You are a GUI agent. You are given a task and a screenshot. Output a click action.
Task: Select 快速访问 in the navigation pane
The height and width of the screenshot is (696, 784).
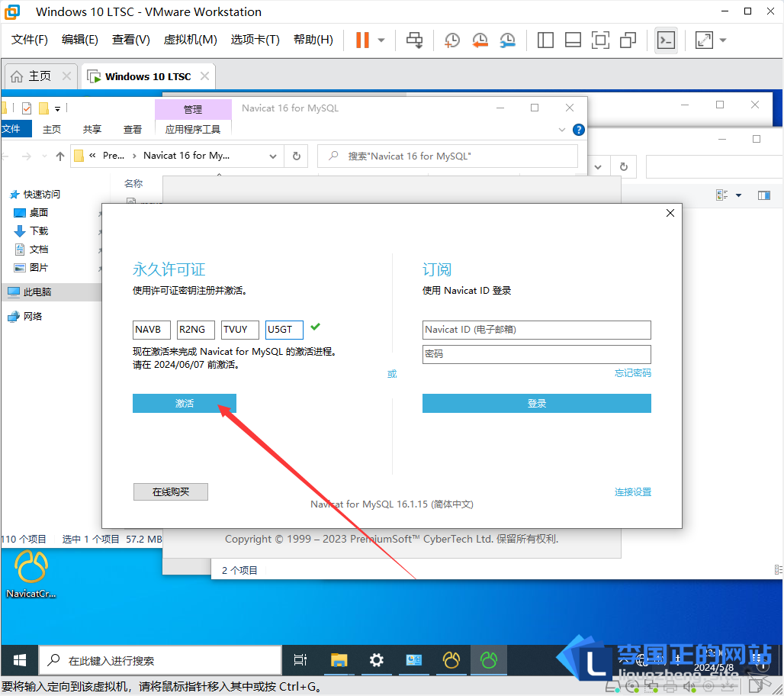pyautogui.click(x=41, y=194)
